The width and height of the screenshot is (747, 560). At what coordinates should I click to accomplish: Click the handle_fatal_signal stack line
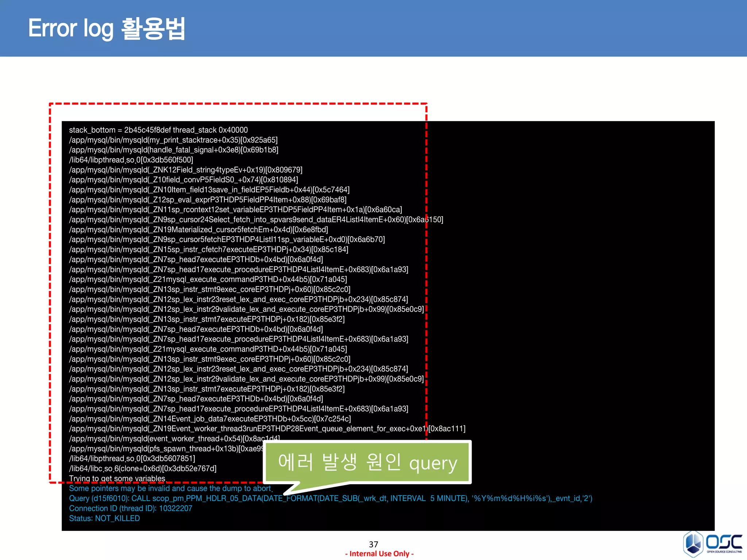click(174, 150)
